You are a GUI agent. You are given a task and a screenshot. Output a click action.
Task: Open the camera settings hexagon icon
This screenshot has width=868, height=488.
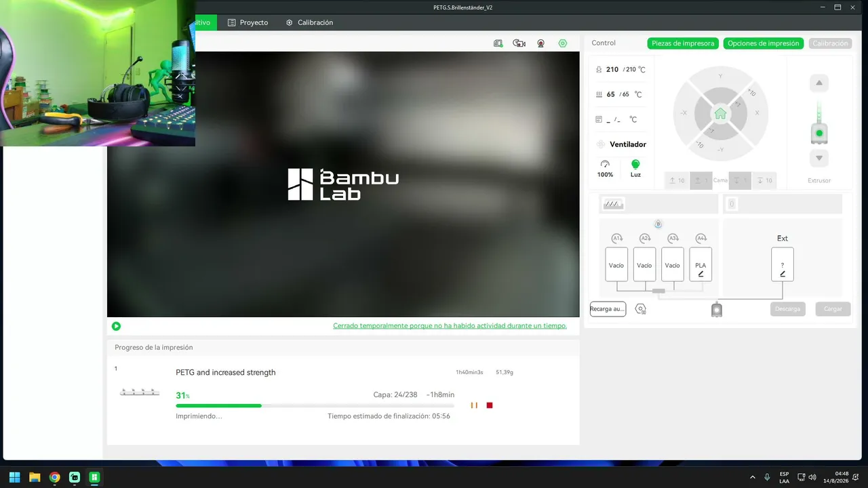(563, 43)
